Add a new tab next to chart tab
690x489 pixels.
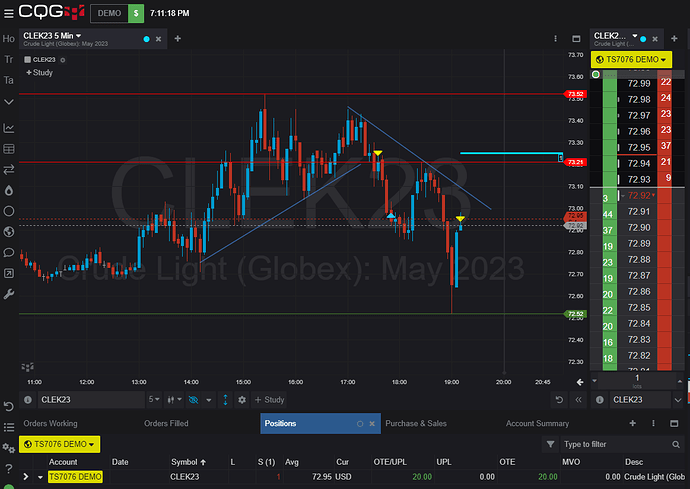point(177,39)
